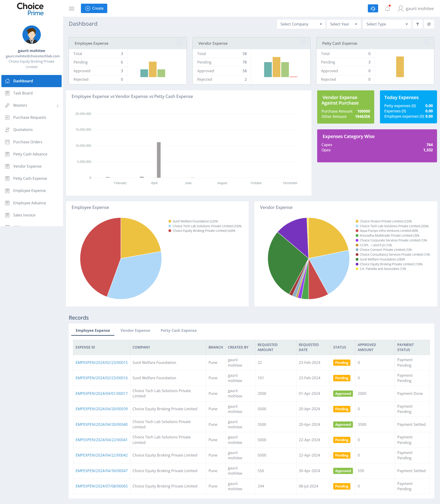
Task: Reset filters with the clear icon
Action: click(429, 24)
